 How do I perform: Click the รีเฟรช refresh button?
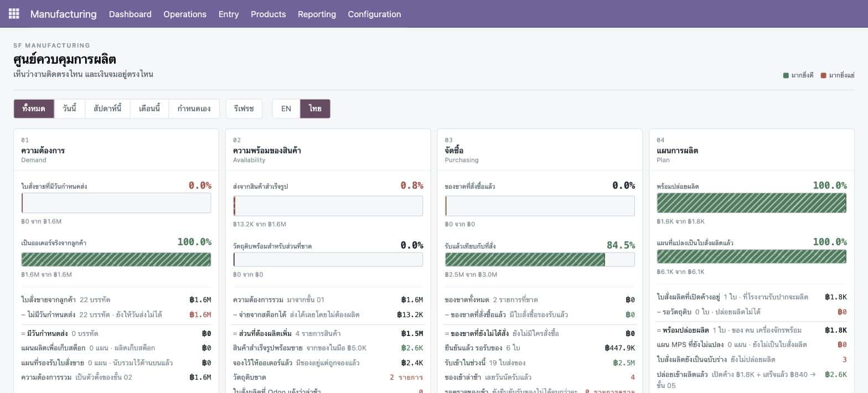pos(244,108)
